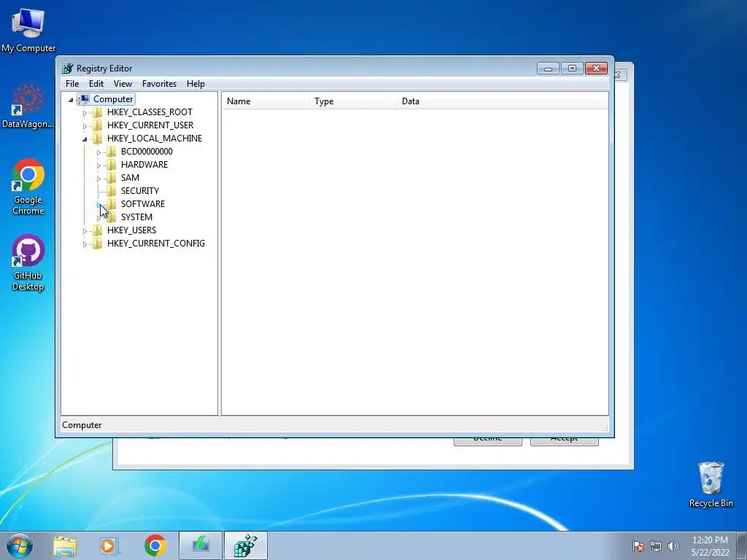
Task: Select the SAM key label
Action: (130, 178)
